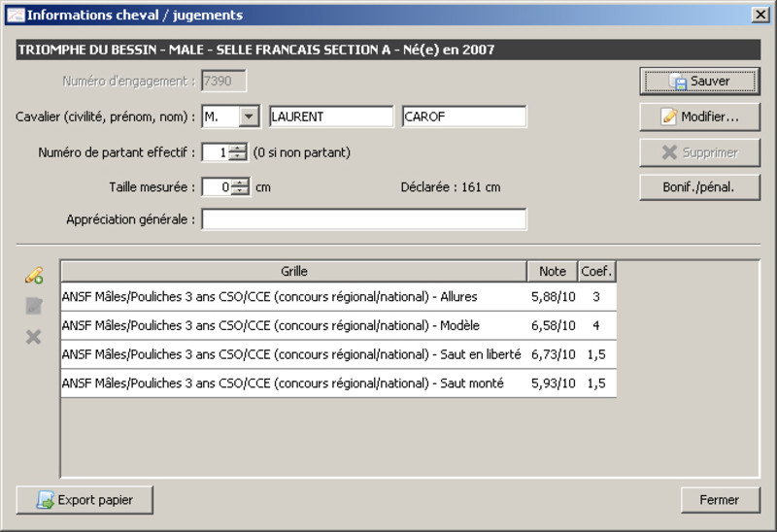Edit the prénom field containing LAURENT

coord(331,116)
